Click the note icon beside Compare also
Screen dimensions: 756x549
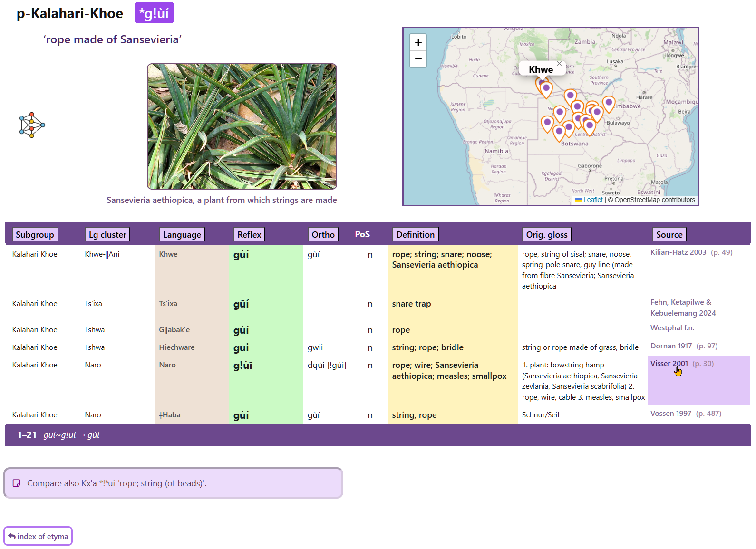click(x=17, y=483)
